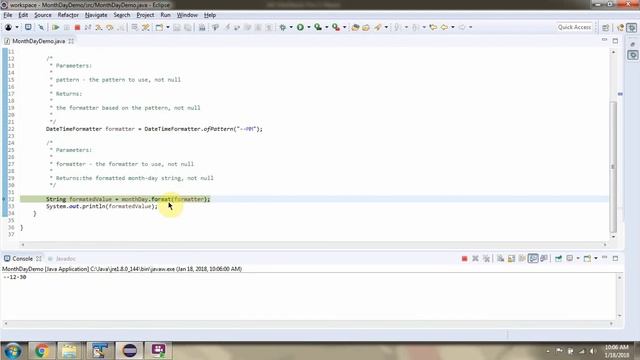Screen dimensions: 640x360
Task: Click the Print toolbar icon
Action: [x=202, y=27]
